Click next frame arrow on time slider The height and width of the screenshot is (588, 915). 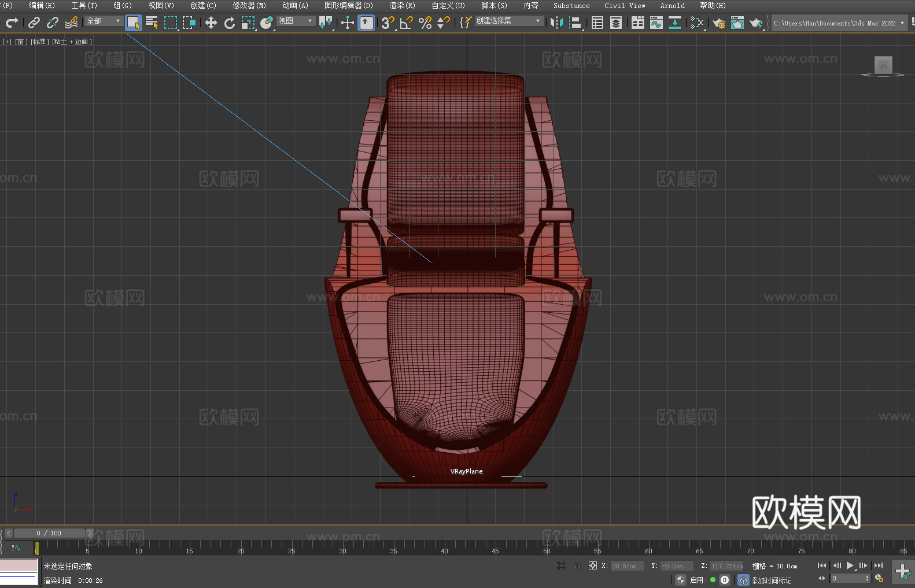90,533
